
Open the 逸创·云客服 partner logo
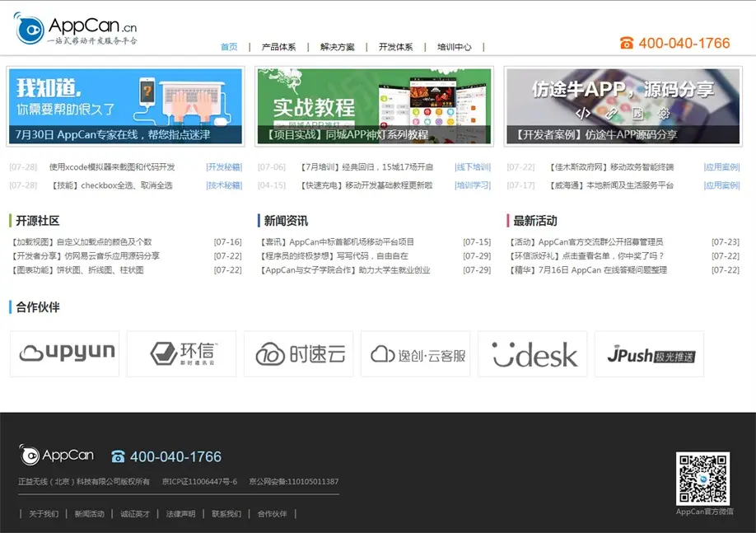pos(416,353)
